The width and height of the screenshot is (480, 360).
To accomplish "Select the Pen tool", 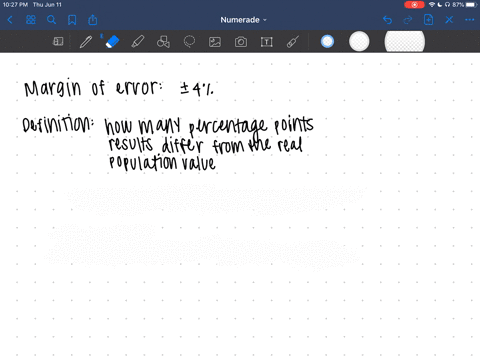I will pos(86,42).
